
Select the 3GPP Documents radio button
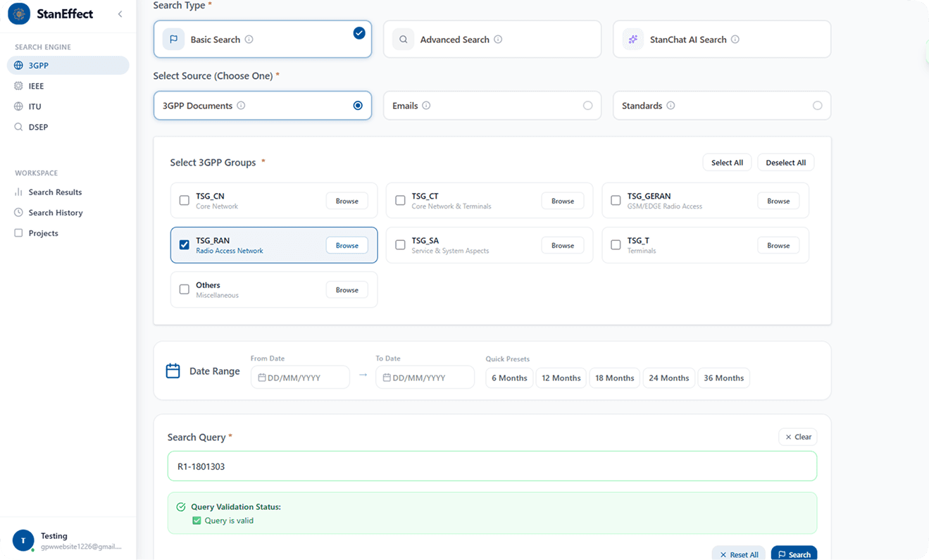(358, 106)
